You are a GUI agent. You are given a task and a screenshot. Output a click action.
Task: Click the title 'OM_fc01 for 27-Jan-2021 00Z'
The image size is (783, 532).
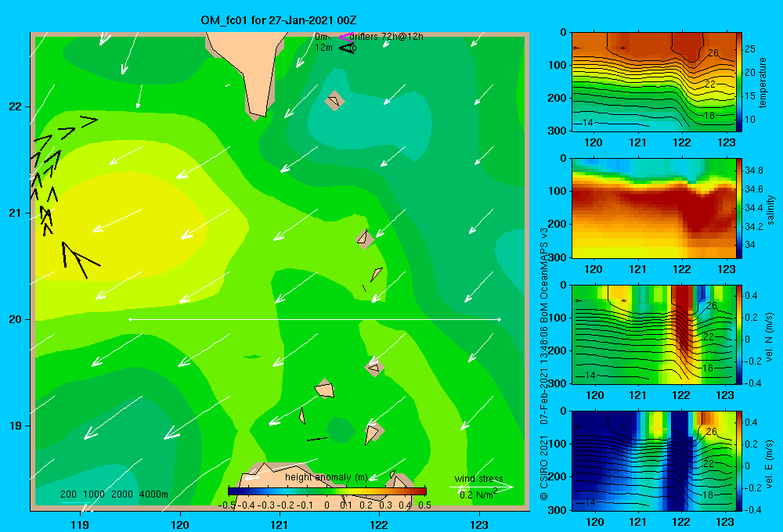point(279,20)
